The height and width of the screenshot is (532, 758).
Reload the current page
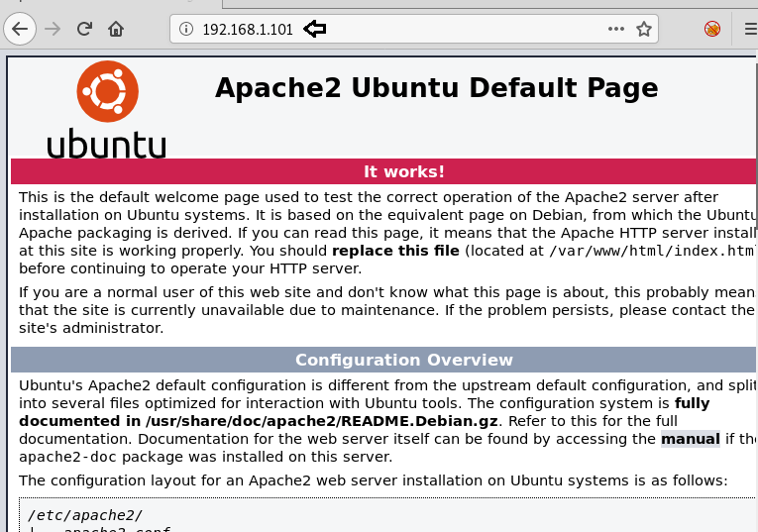coord(84,29)
